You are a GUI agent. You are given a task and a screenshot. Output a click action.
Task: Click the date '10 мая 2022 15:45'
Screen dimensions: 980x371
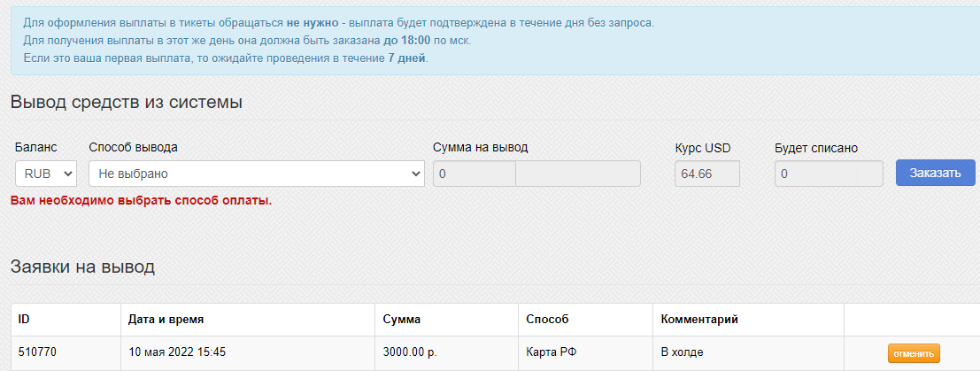click(x=176, y=352)
